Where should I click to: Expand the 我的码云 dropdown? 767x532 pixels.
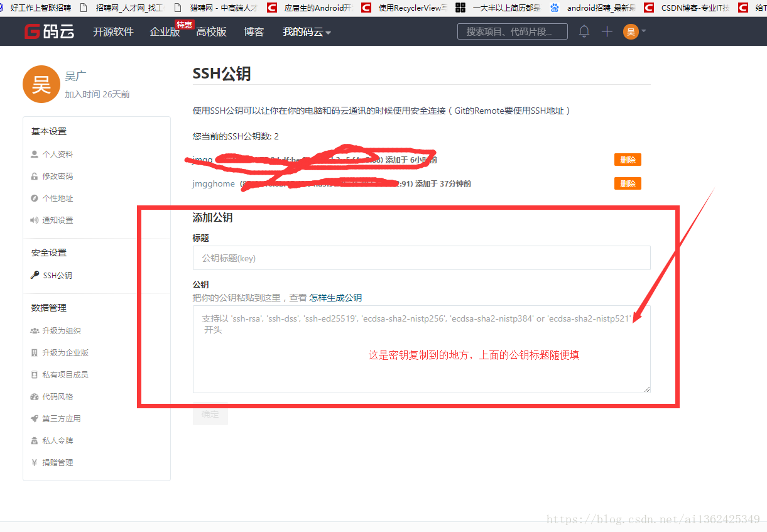point(307,32)
